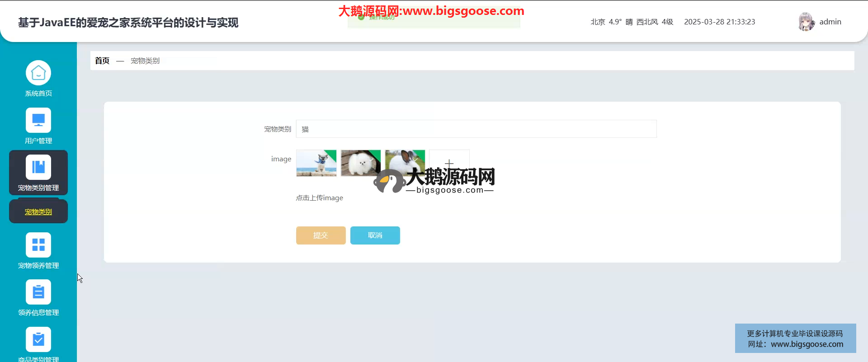The image size is (868, 362).
Task: Click the 用户管理 menu label
Action: coord(38,141)
